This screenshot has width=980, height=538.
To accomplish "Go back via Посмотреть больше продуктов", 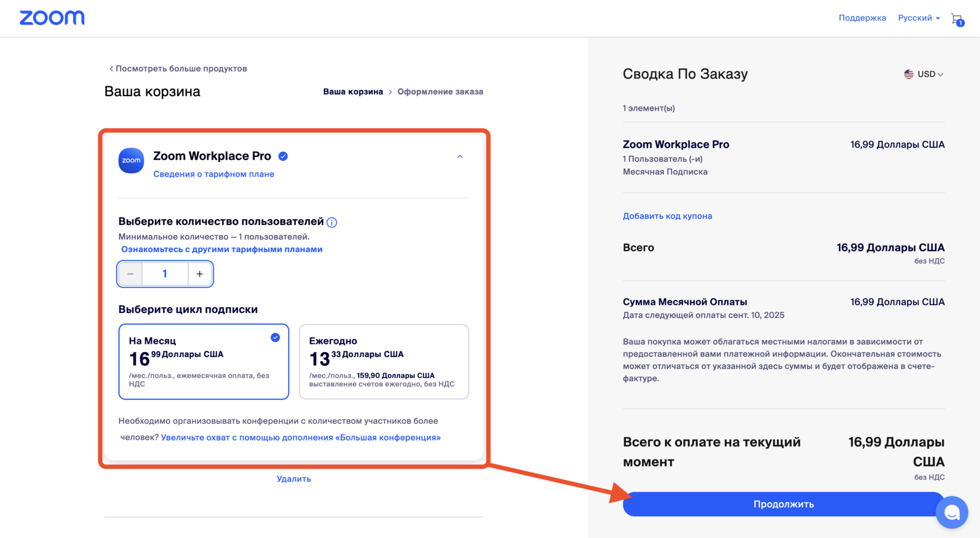I will click(178, 68).
